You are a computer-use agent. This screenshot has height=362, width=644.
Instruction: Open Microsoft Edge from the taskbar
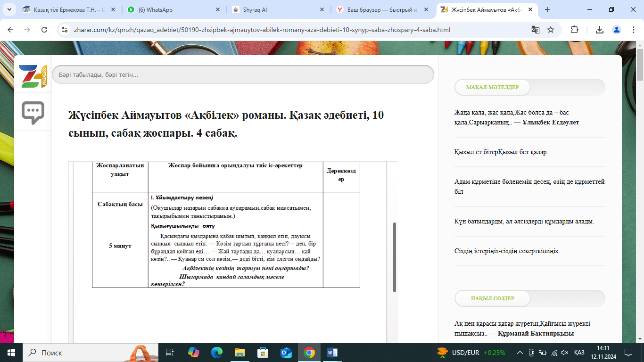(x=217, y=353)
